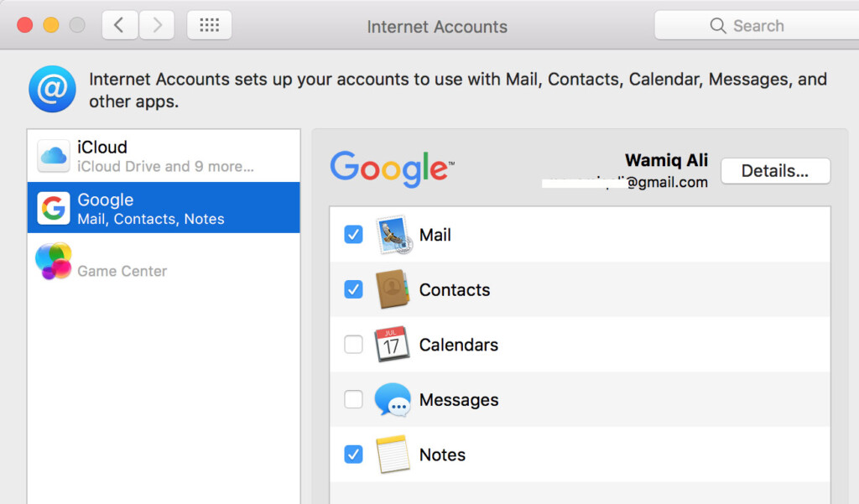Click the Calendars app icon
Screen dimensions: 859x504
392,345
